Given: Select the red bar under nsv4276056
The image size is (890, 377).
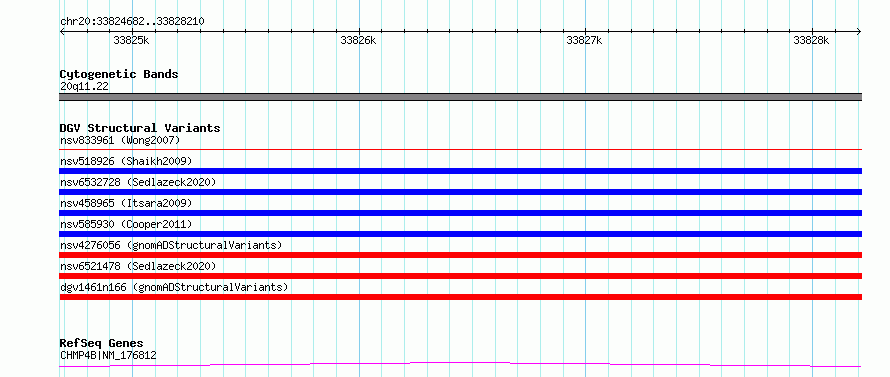Looking at the screenshot, I should (x=460, y=255).
